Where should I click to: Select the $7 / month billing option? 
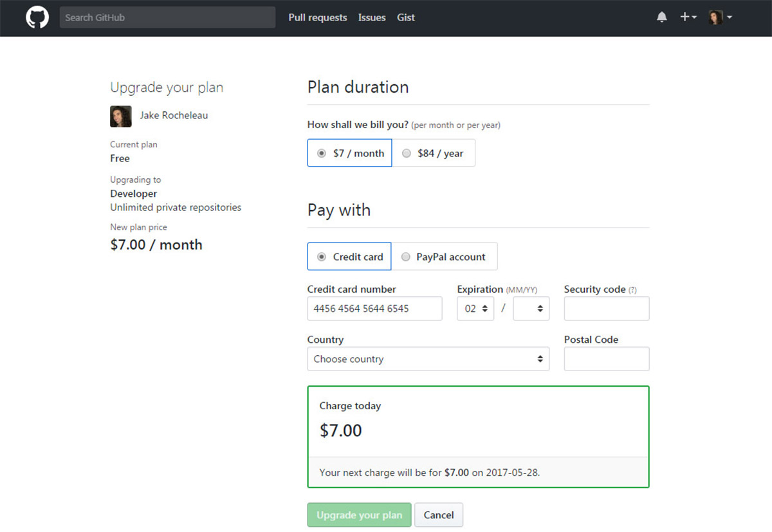[349, 153]
